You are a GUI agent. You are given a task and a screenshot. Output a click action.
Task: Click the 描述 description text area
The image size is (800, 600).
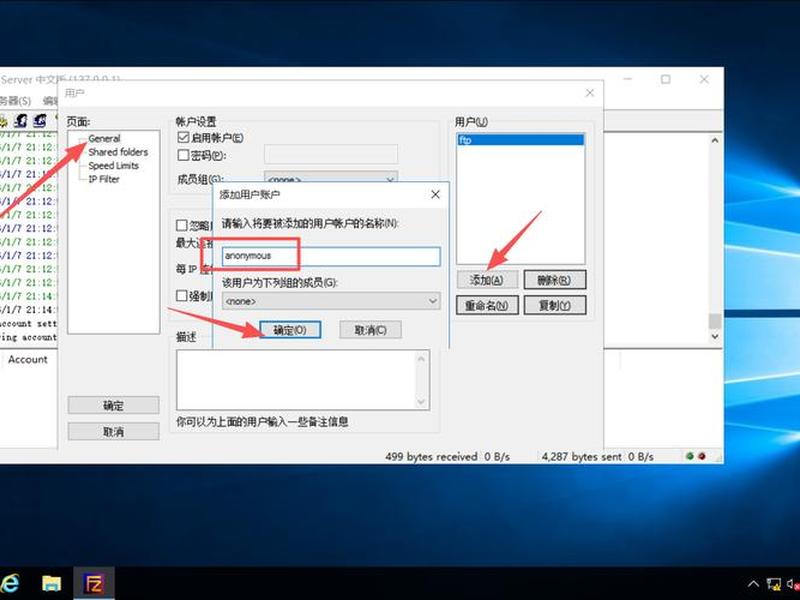[303, 380]
